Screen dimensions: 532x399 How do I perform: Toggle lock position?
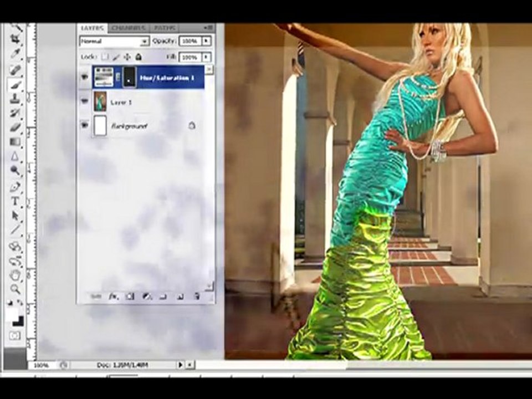[127, 57]
